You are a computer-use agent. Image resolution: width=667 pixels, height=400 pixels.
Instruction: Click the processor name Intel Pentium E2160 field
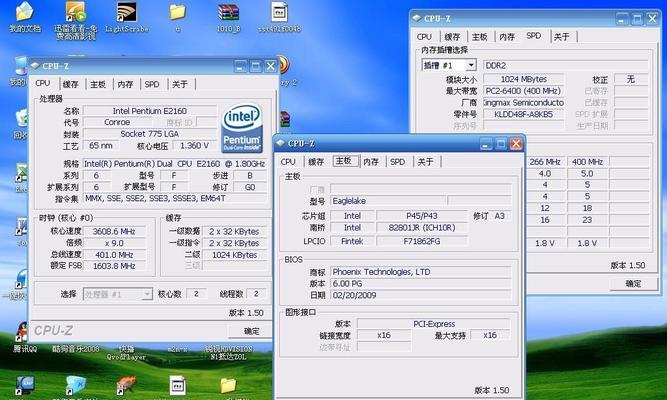(x=150, y=111)
